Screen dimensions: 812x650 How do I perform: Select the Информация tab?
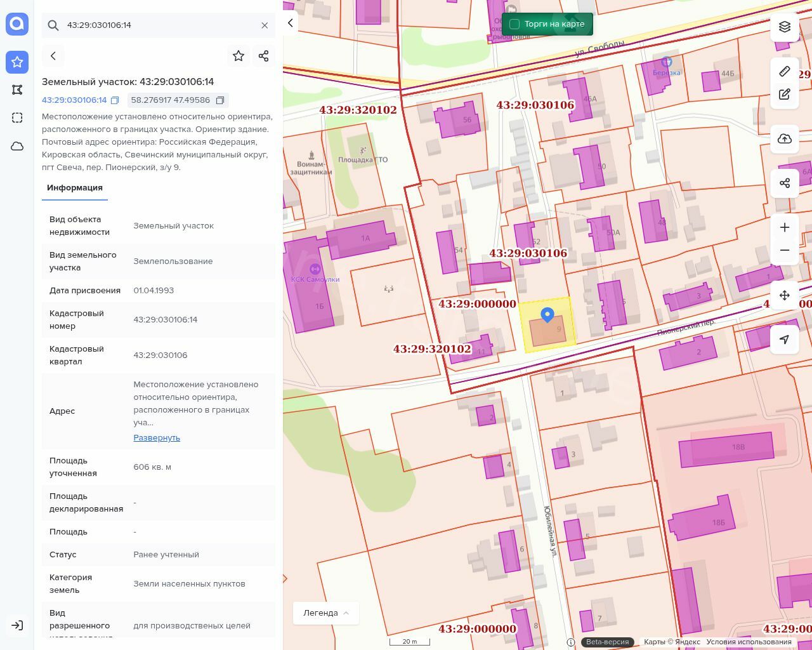pyautogui.click(x=75, y=188)
